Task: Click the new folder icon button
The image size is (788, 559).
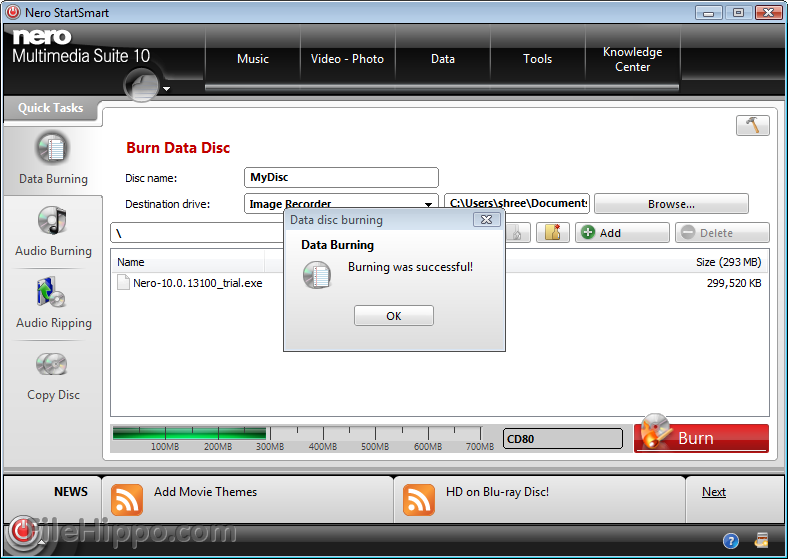Action: tap(552, 233)
